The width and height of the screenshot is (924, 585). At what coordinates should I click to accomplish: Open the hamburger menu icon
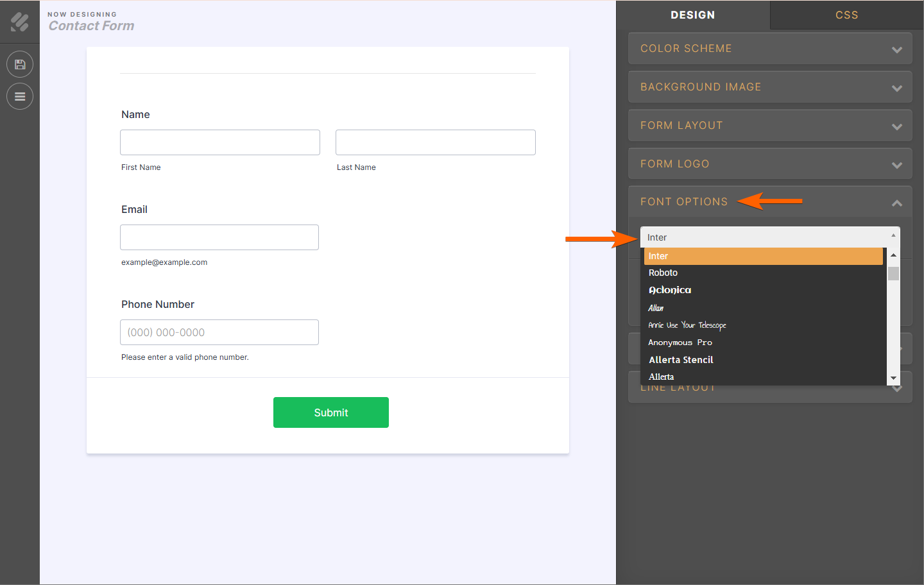(20, 96)
